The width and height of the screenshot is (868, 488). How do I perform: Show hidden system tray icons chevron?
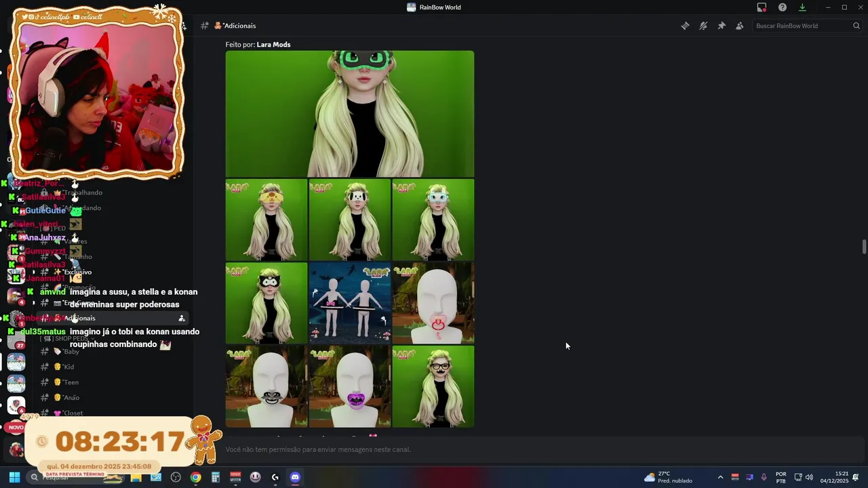coord(720,477)
